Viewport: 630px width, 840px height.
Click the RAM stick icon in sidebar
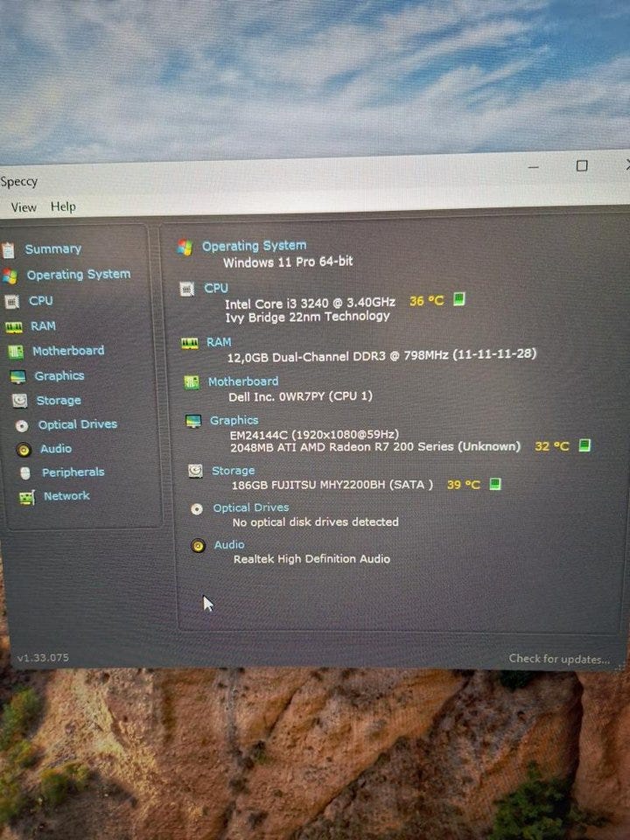point(14,326)
